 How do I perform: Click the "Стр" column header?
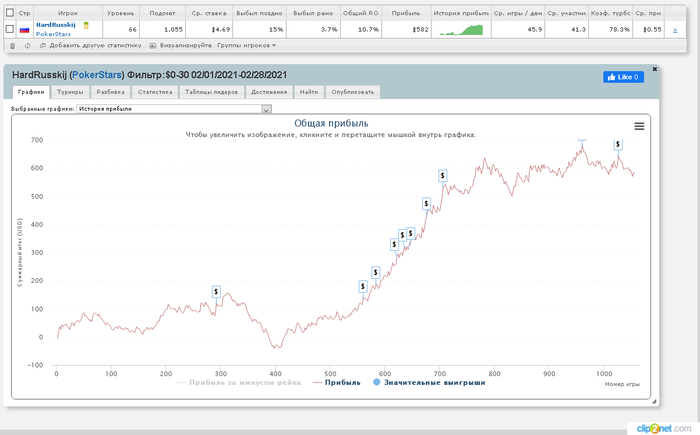coord(25,13)
